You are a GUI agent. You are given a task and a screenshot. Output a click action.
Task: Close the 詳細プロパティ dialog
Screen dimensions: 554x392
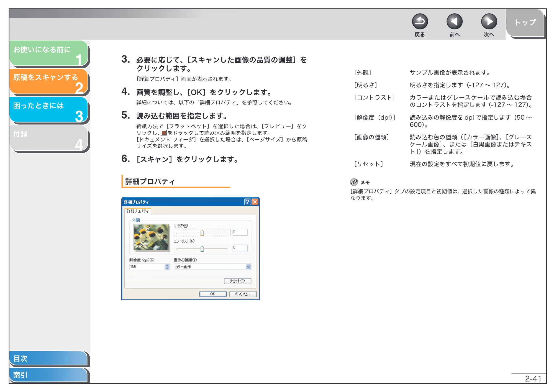tap(255, 202)
